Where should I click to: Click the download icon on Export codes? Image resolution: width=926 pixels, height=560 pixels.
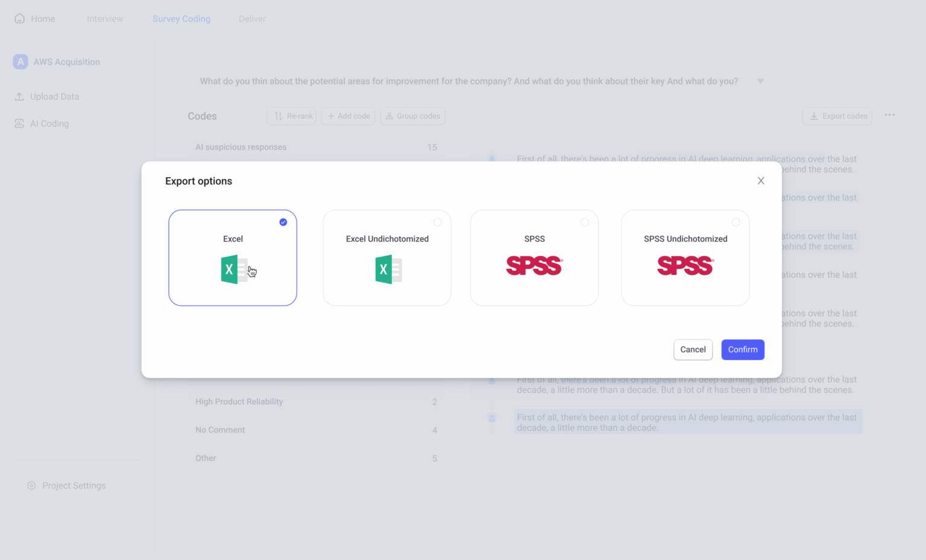click(x=814, y=116)
